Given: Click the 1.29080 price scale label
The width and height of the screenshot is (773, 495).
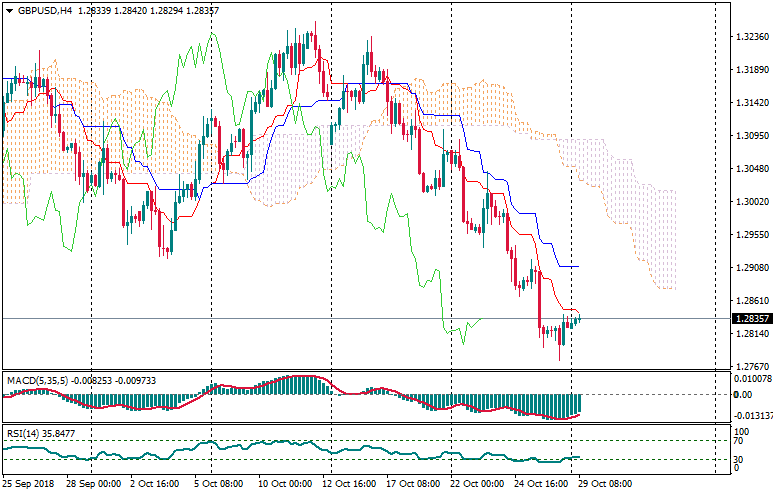Looking at the screenshot, I should (750, 268).
